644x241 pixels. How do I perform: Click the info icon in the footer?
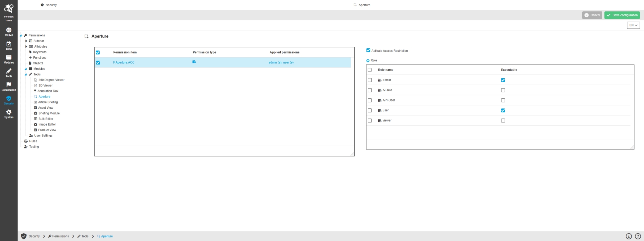coord(629,236)
